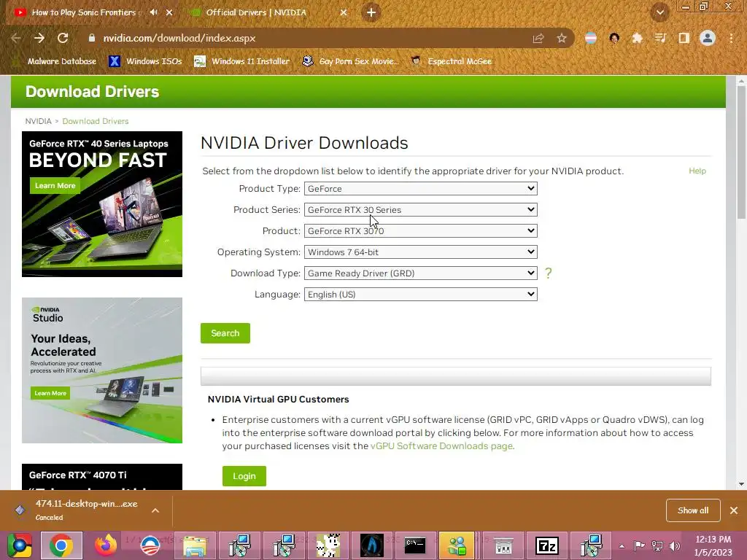Open the Product Type dropdown
The width and height of the screenshot is (747, 560).
(x=421, y=189)
